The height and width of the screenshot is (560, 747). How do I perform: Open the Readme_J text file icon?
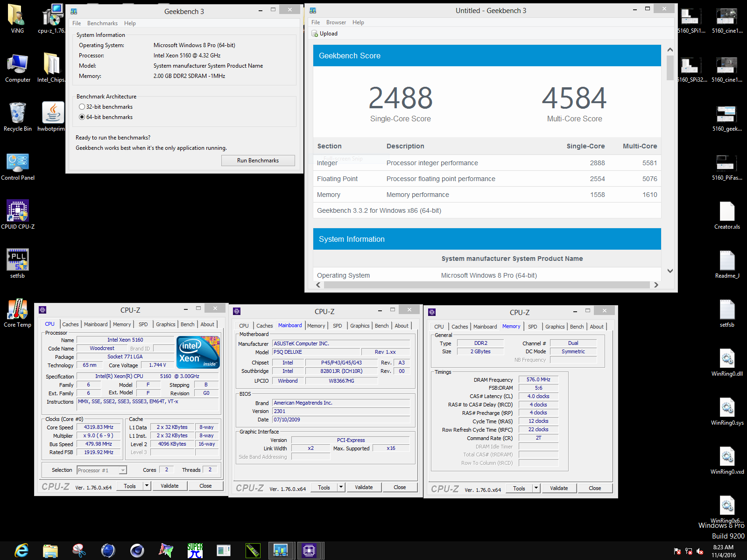point(727,265)
